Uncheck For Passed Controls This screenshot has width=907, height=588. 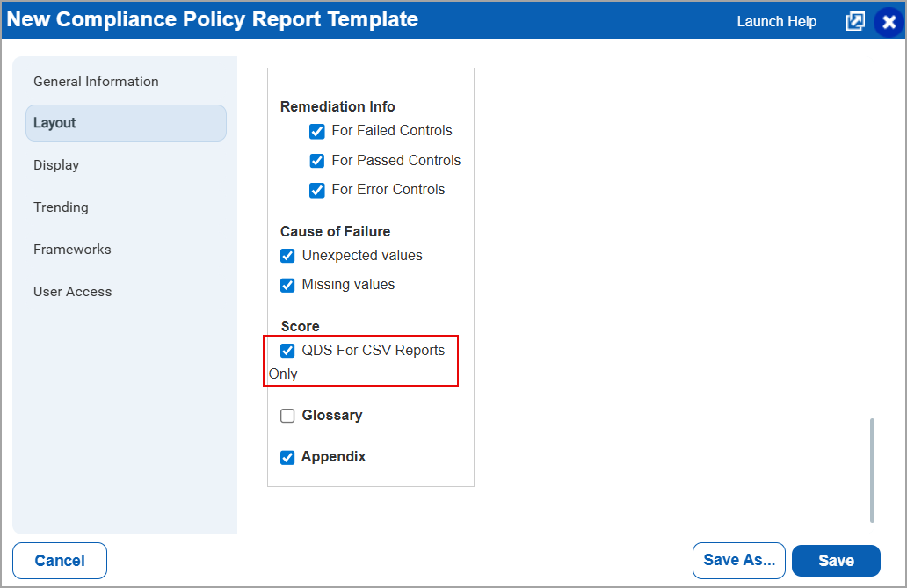pyautogui.click(x=317, y=161)
